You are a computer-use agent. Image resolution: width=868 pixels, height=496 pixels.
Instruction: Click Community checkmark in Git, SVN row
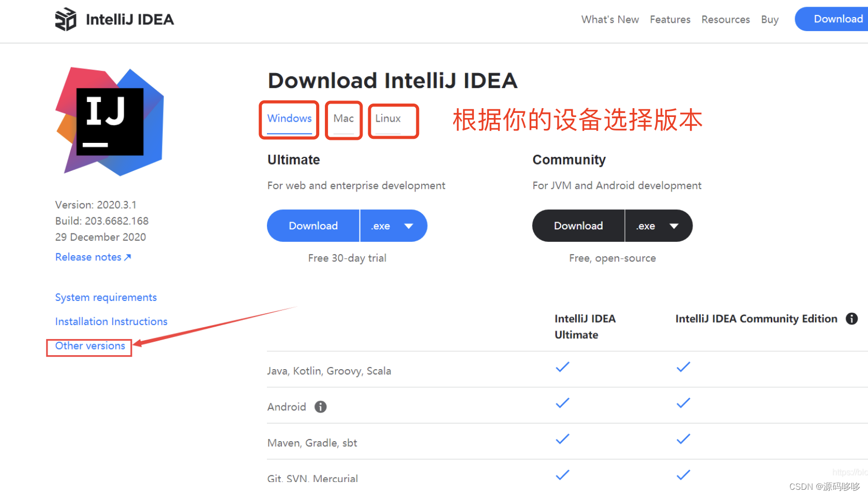click(x=683, y=475)
